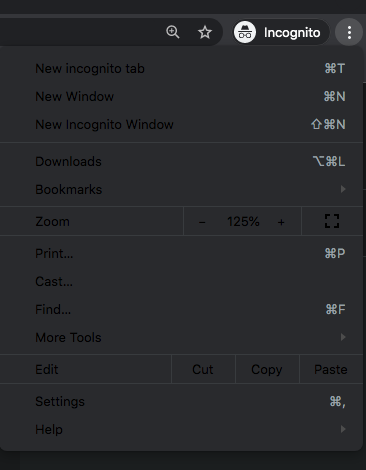Increase zoom with the plus button
Viewport: 366px width, 470px height.
[x=281, y=222]
